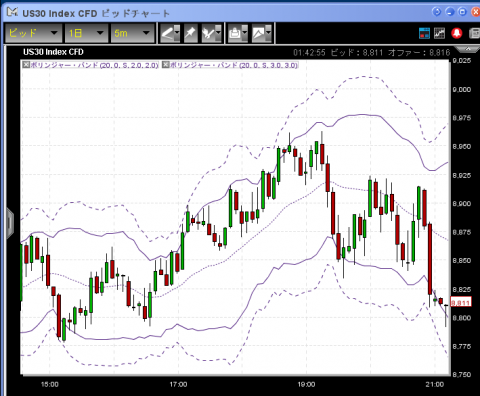Expand the left side panel handle

[x=10, y=222]
